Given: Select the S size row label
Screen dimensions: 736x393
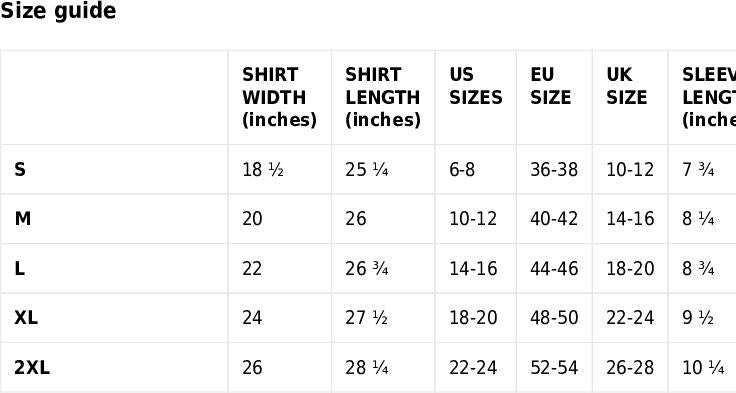Looking at the screenshot, I should tap(20, 170).
